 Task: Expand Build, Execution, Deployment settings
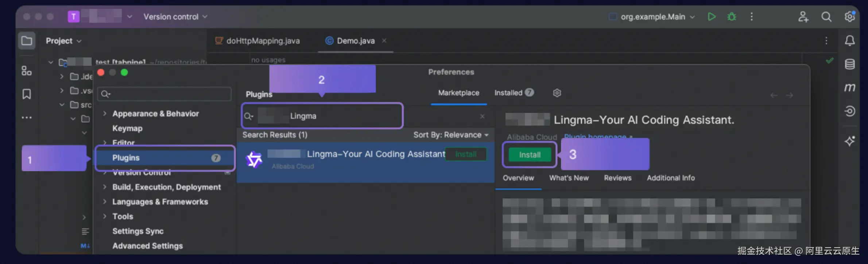click(x=105, y=187)
